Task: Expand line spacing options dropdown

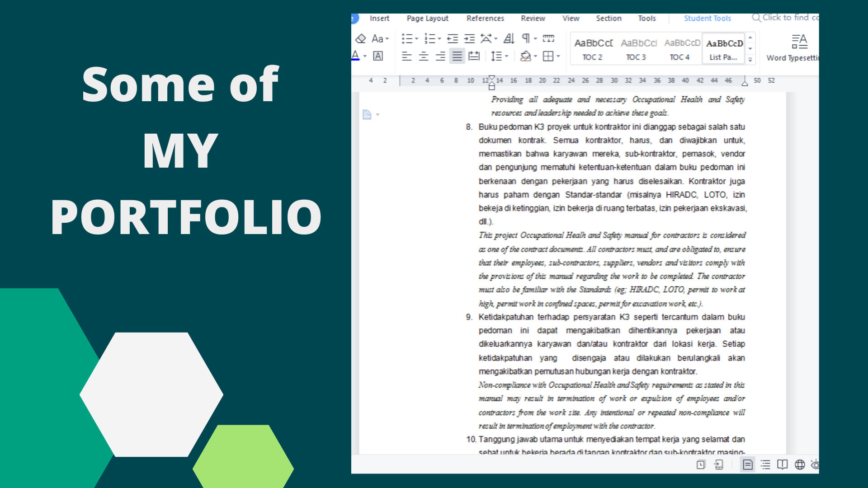Action: (507, 56)
